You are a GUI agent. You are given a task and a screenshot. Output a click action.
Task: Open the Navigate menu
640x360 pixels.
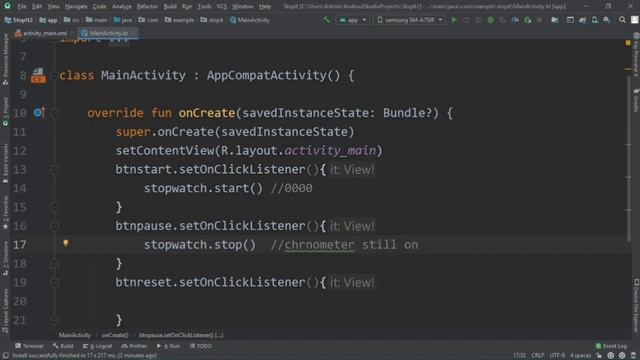click(76, 7)
